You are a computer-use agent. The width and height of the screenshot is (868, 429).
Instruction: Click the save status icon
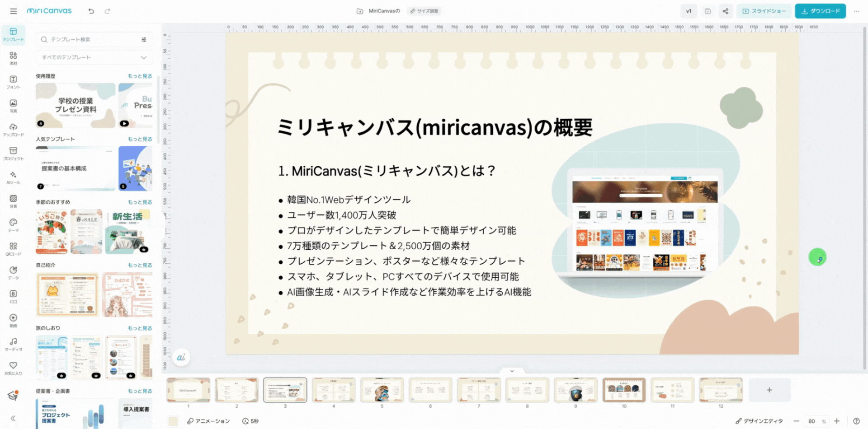coord(708,11)
